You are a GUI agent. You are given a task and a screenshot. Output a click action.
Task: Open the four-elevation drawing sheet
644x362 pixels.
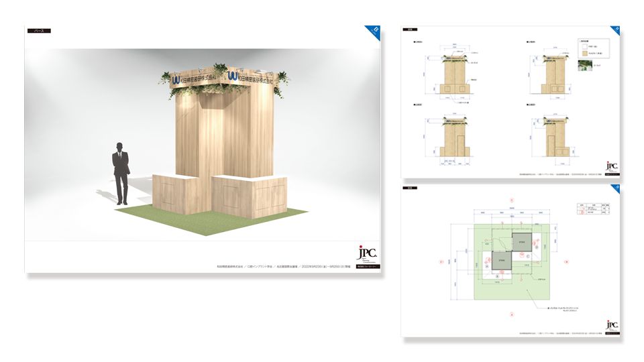tap(511, 102)
